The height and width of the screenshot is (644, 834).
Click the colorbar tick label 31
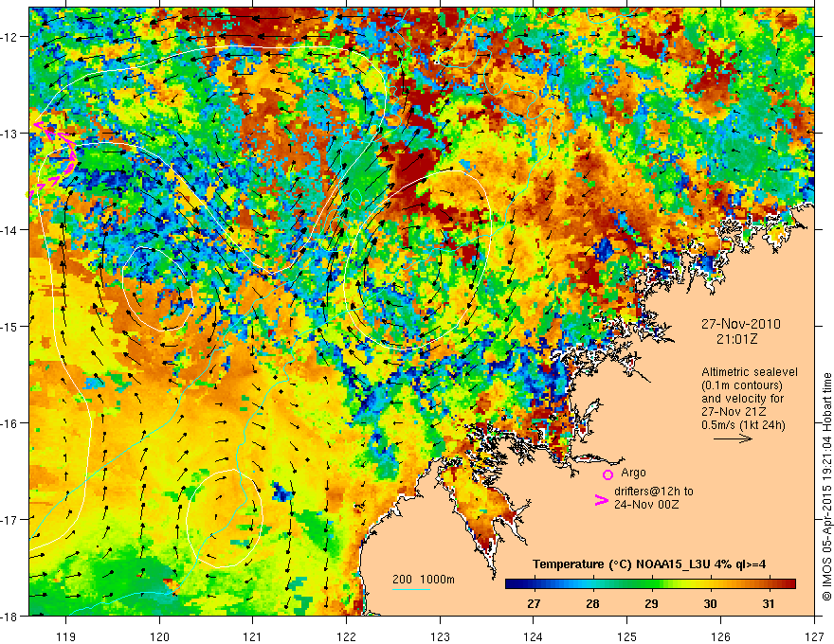tap(769, 603)
